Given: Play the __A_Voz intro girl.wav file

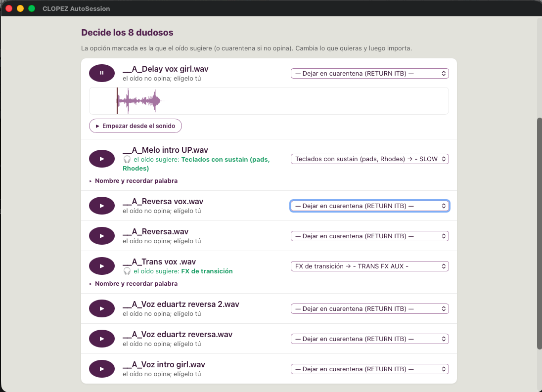Looking at the screenshot, I should pos(102,369).
